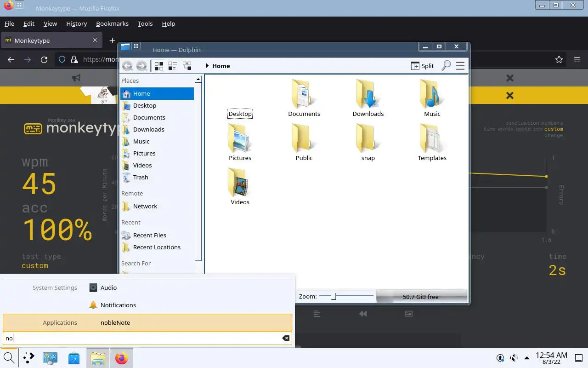Select custom mode in Monkeytype settings
Image resolution: width=588 pixels, height=368 pixels.
tap(554, 129)
